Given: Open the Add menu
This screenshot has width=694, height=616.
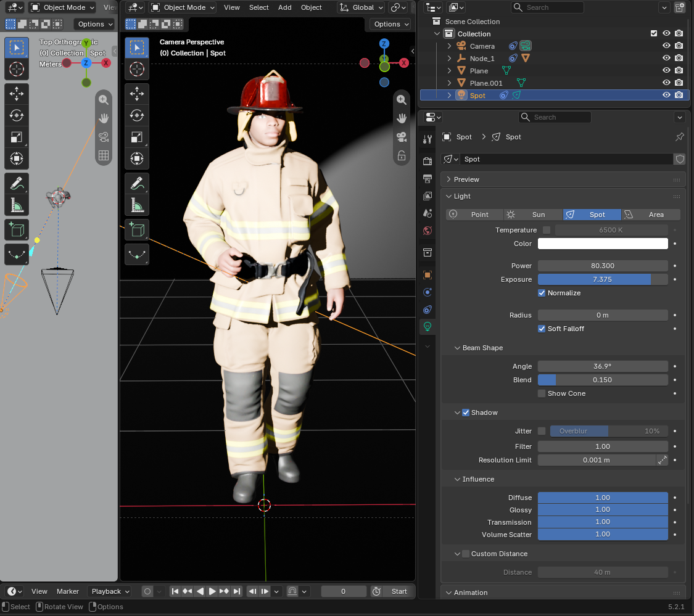Looking at the screenshot, I should click(284, 7).
